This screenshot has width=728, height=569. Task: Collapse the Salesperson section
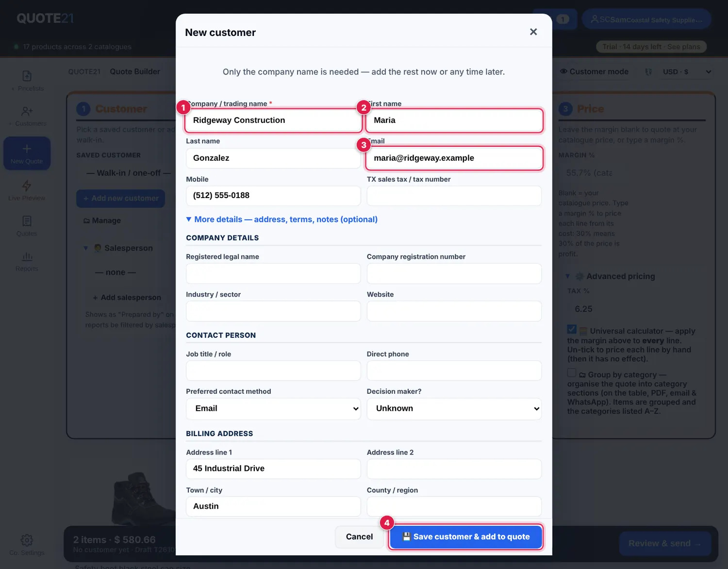click(118, 248)
